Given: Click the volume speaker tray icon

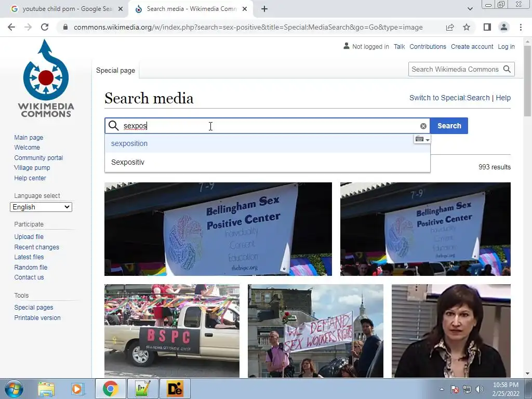Looking at the screenshot, I should coord(480,389).
